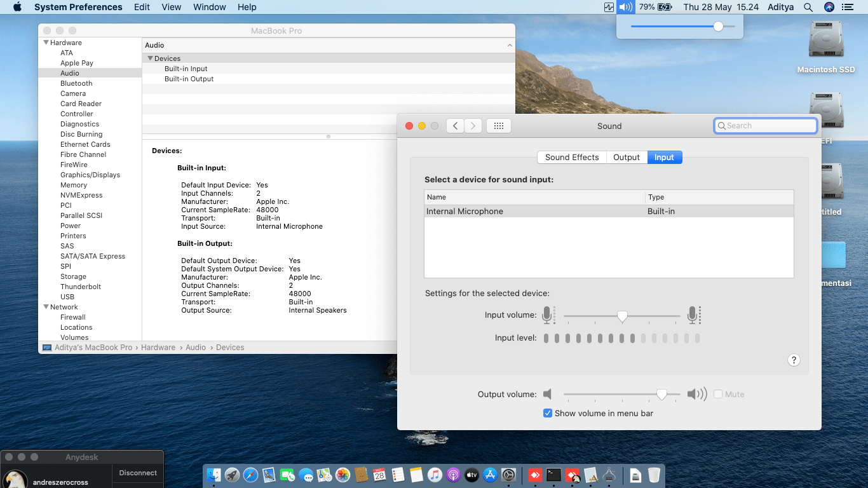Open Notification Center list icon
The image size is (868, 488).
(847, 7)
